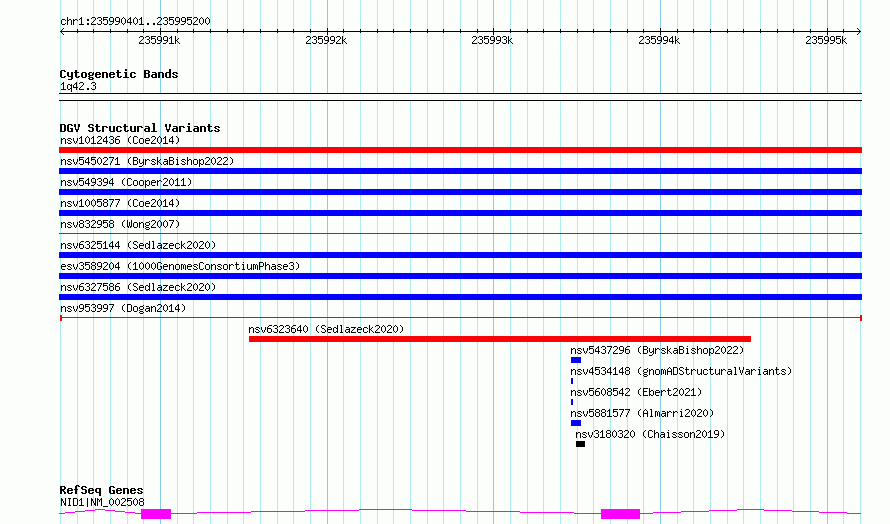The height and width of the screenshot is (524, 890).
Task: Click the small blue block of nsv5437296
Action: (576, 360)
